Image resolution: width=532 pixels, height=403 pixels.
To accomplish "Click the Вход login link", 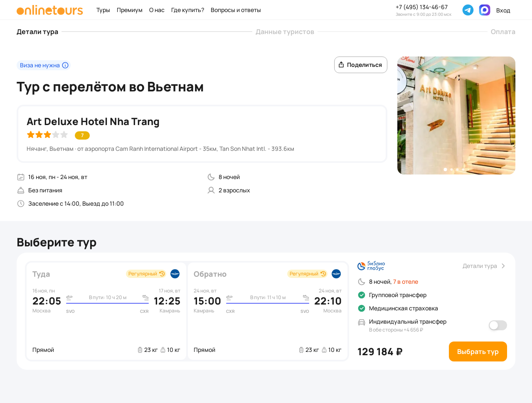I will (503, 10).
